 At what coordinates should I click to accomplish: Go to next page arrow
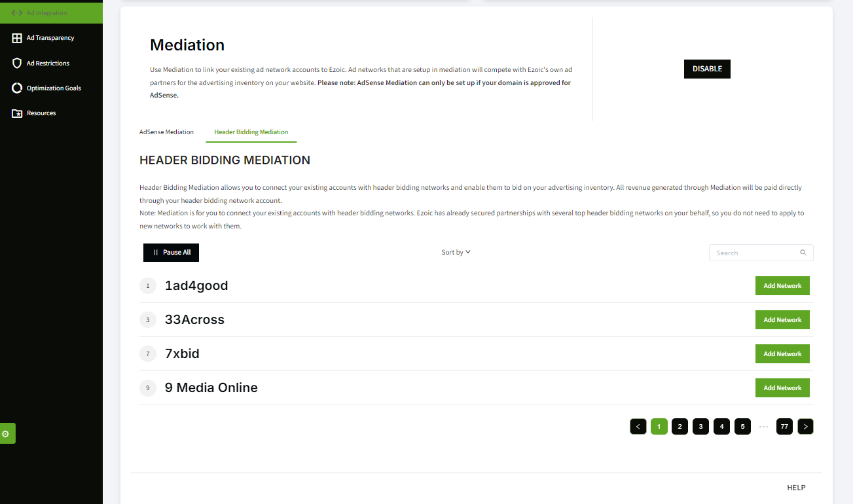(805, 427)
